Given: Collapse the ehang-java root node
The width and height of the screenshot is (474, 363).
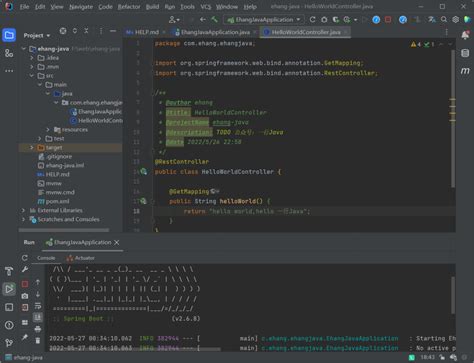Looking at the screenshot, I should [24, 49].
